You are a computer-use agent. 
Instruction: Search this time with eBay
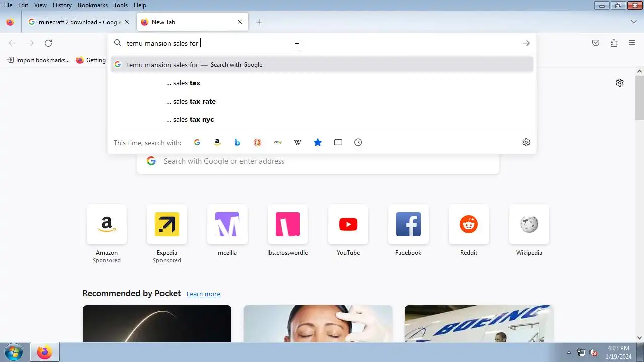pos(278,142)
